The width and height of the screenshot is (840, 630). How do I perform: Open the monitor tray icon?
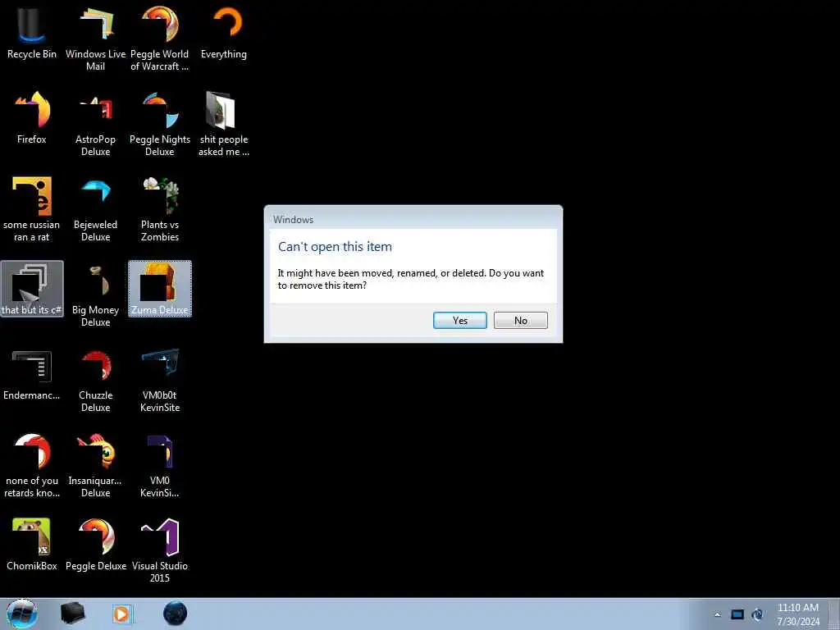737,614
